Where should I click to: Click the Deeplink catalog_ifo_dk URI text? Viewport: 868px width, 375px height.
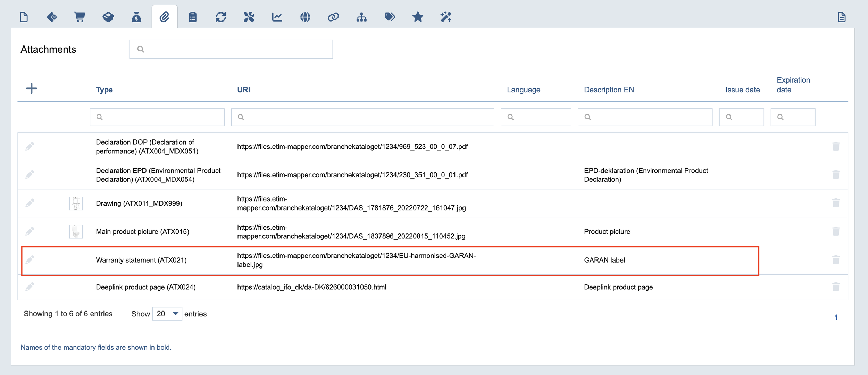312,287
